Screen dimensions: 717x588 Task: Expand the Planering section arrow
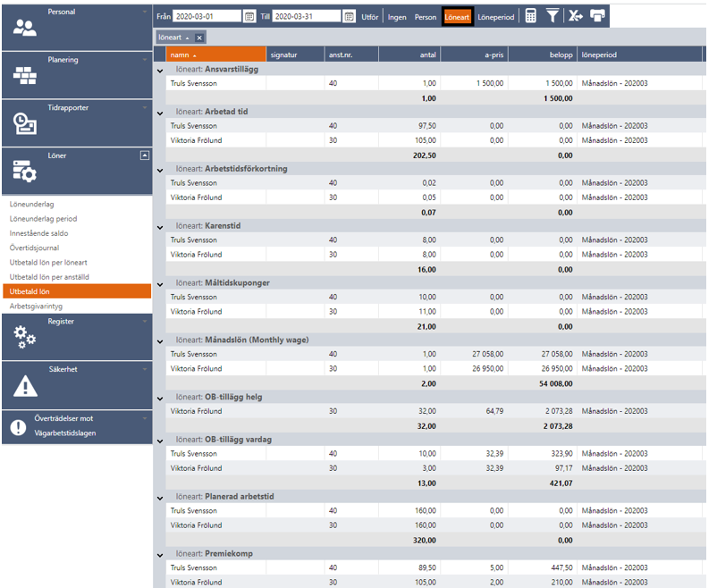coord(145,60)
